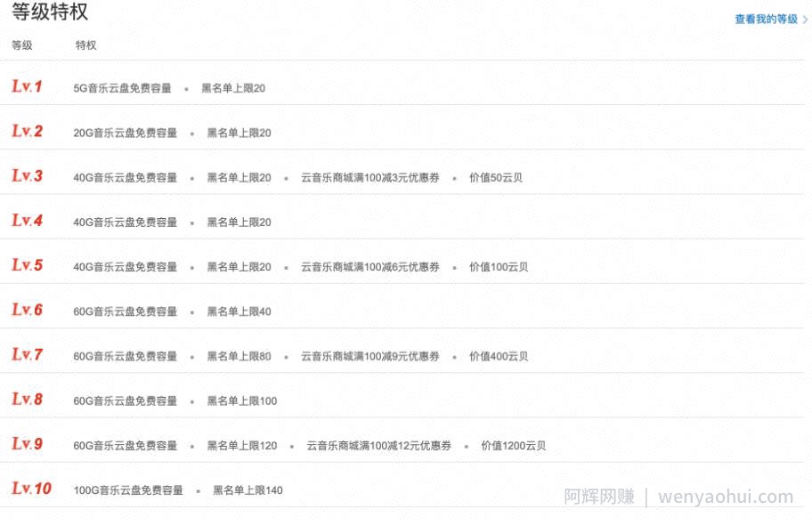
Task: Select the text 20G音乐云盘免费容量
Action: click(126, 133)
